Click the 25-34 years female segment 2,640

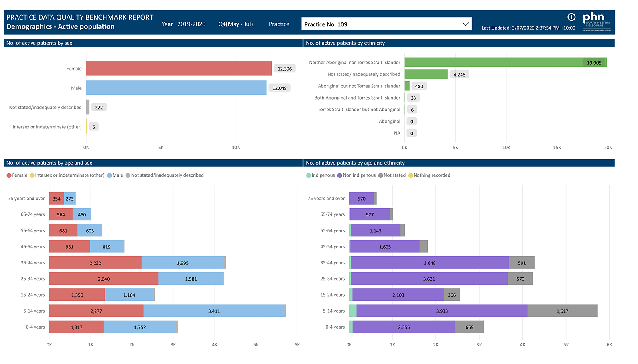click(x=104, y=279)
